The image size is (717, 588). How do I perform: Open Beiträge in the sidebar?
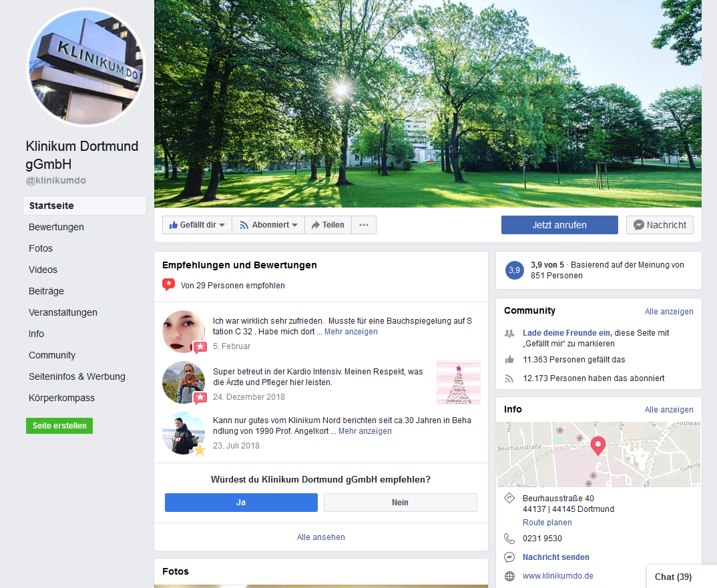(46, 291)
